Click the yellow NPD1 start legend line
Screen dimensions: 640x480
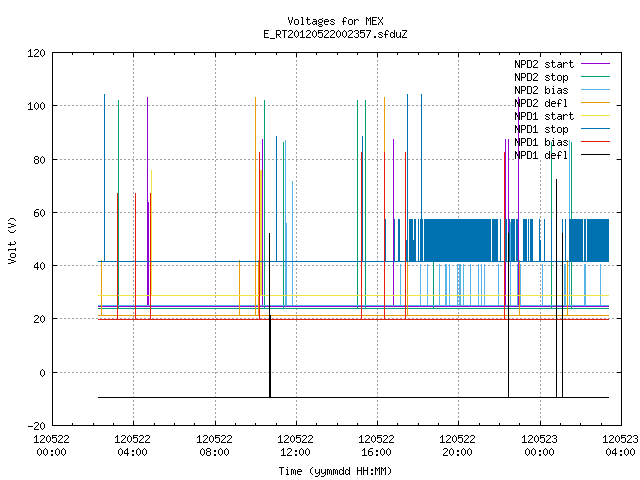595,116
